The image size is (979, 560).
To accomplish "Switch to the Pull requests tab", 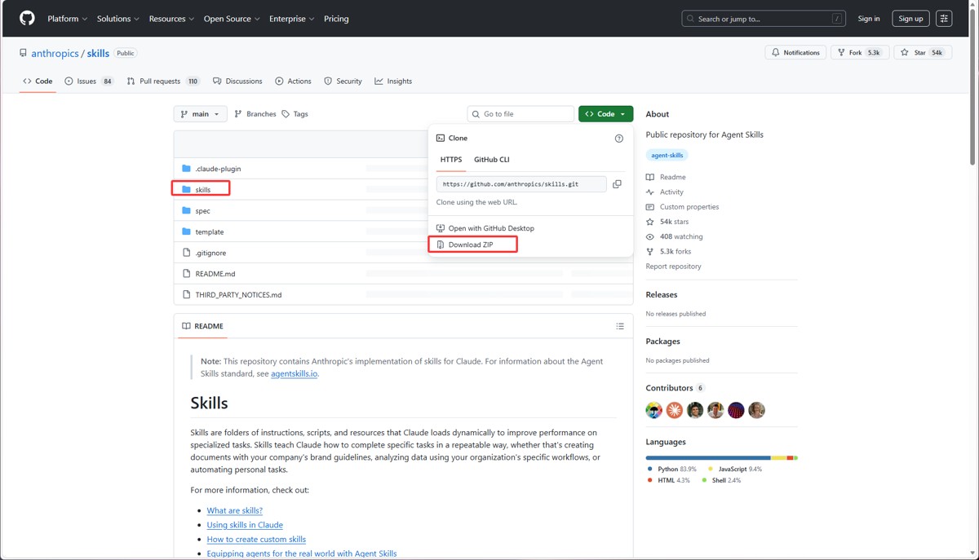I will pos(163,82).
